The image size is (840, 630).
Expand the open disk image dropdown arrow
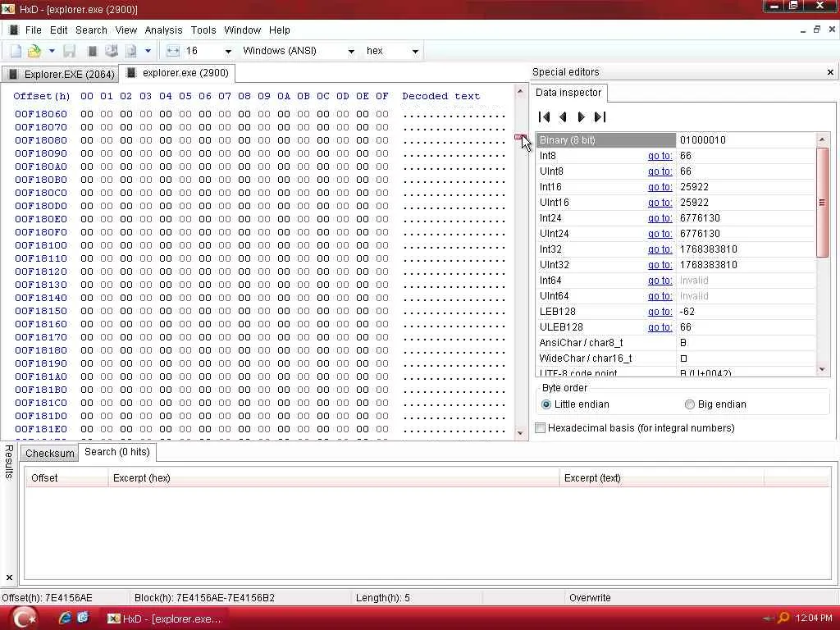pyautogui.click(x=148, y=51)
